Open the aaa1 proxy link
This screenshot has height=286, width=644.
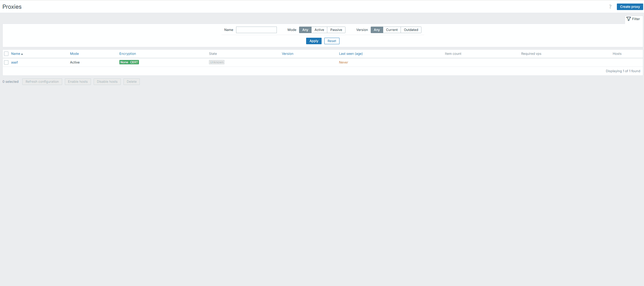click(14, 62)
